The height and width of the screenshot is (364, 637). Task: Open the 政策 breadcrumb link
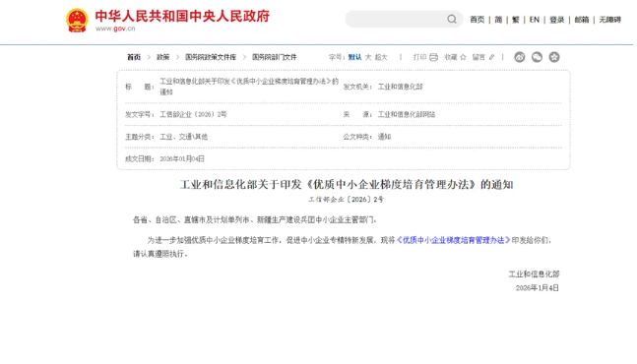[162, 57]
